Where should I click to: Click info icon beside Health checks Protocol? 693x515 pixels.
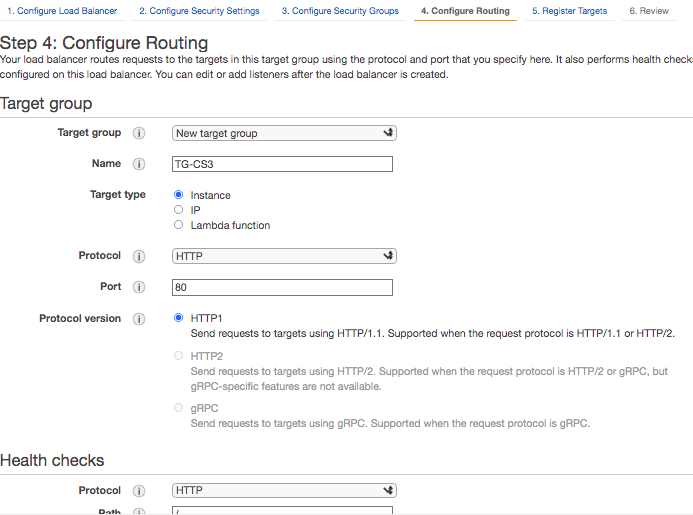pos(139,491)
